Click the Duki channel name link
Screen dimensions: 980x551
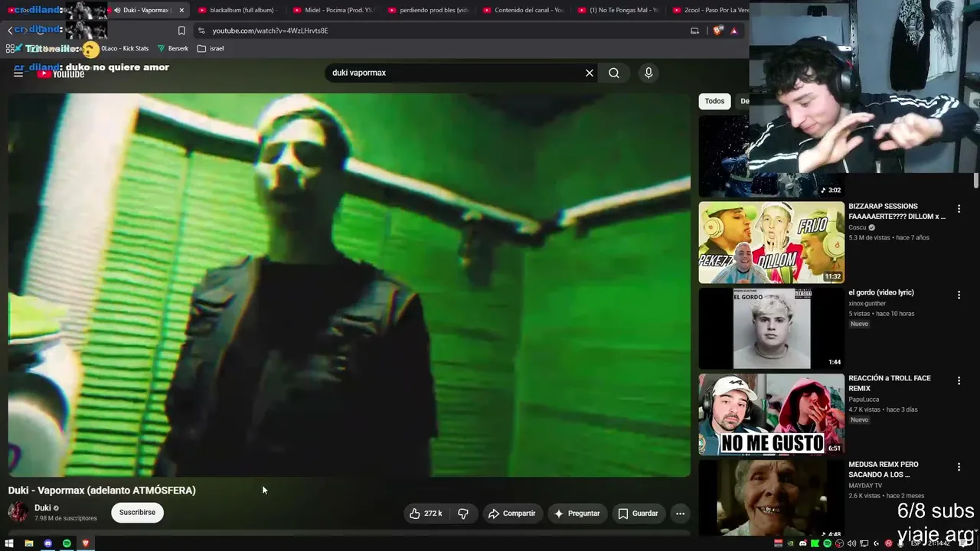pyautogui.click(x=43, y=508)
